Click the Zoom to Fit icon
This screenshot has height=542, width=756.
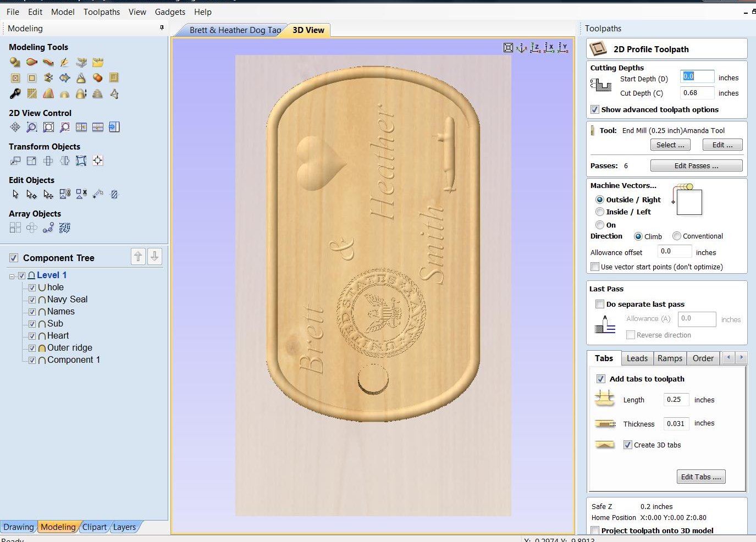coord(48,127)
